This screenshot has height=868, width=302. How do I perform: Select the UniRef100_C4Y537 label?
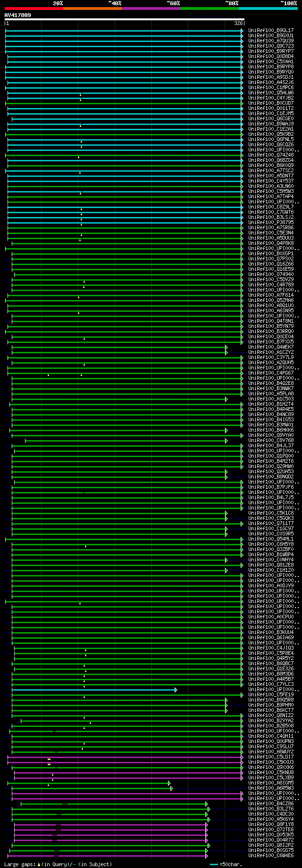pos(271,181)
